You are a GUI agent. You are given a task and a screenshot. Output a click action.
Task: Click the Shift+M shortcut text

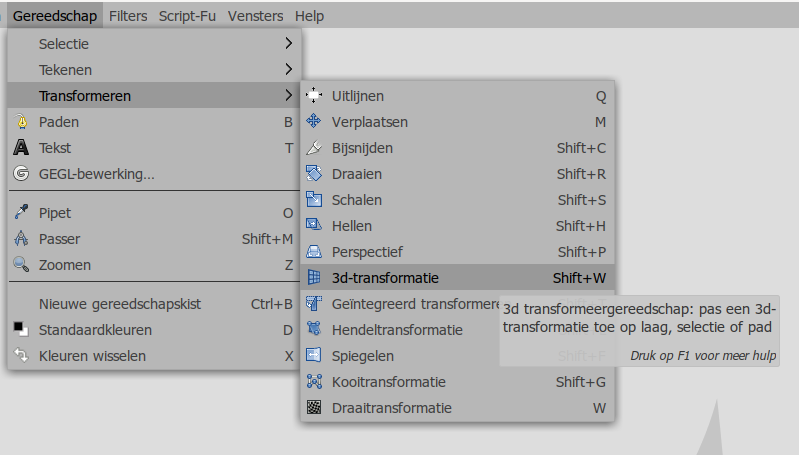pyautogui.click(x=267, y=239)
